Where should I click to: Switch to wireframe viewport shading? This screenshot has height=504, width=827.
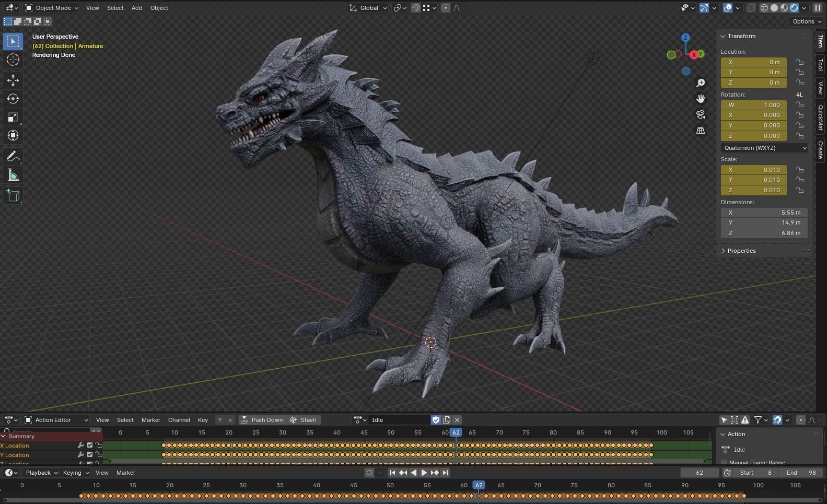(x=764, y=8)
